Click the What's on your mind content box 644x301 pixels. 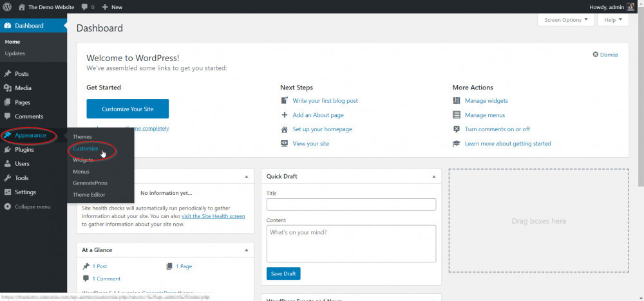[x=351, y=244]
